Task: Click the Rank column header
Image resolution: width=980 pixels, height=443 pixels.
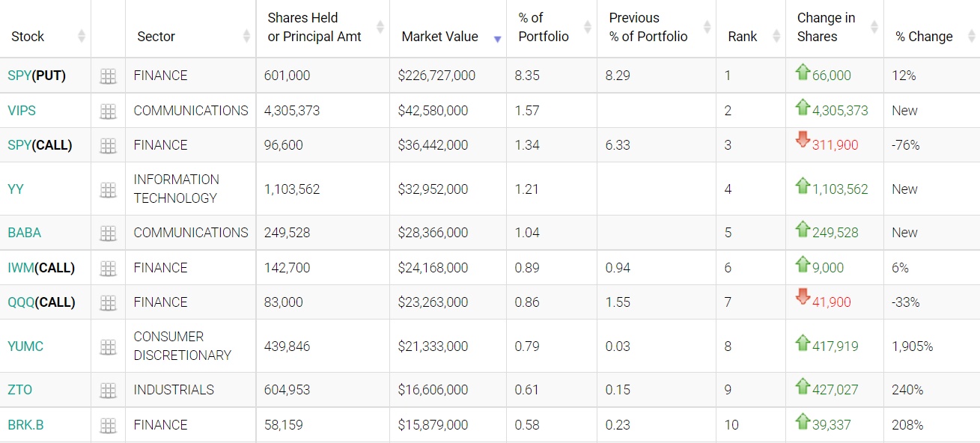Action: 742,37
